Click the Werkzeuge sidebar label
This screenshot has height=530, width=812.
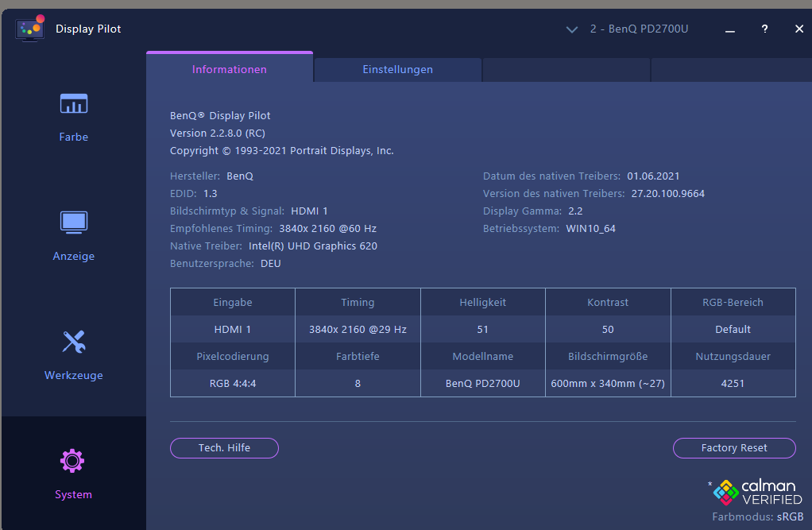click(x=74, y=376)
